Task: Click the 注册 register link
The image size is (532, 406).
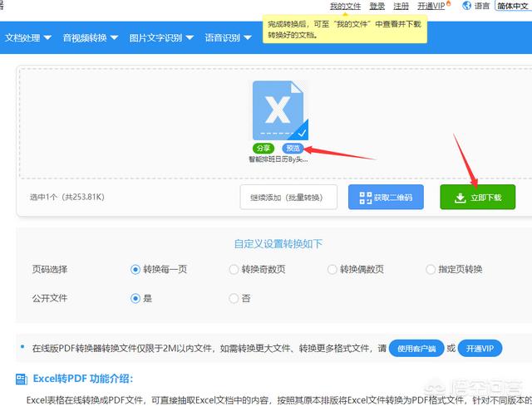Action: pos(401,6)
